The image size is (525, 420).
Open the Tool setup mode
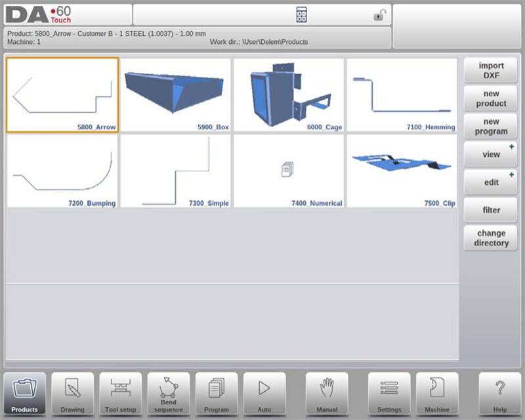pos(121,394)
